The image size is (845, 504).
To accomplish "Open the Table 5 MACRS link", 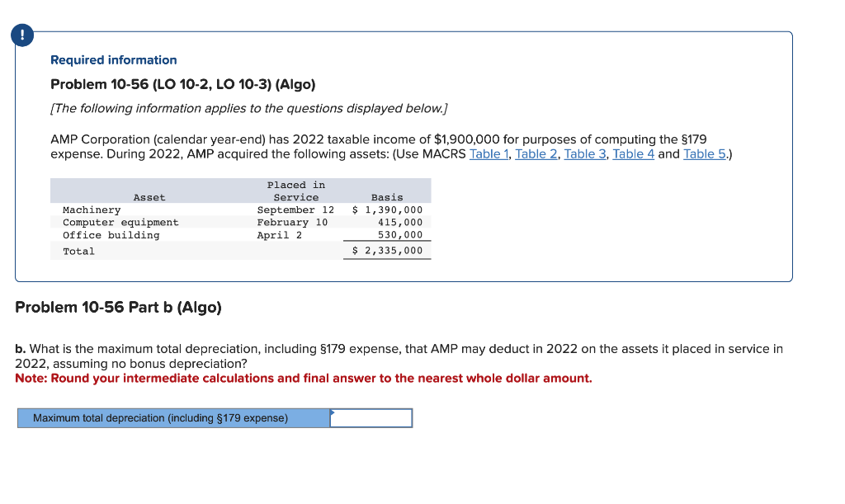I will [x=704, y=153].
